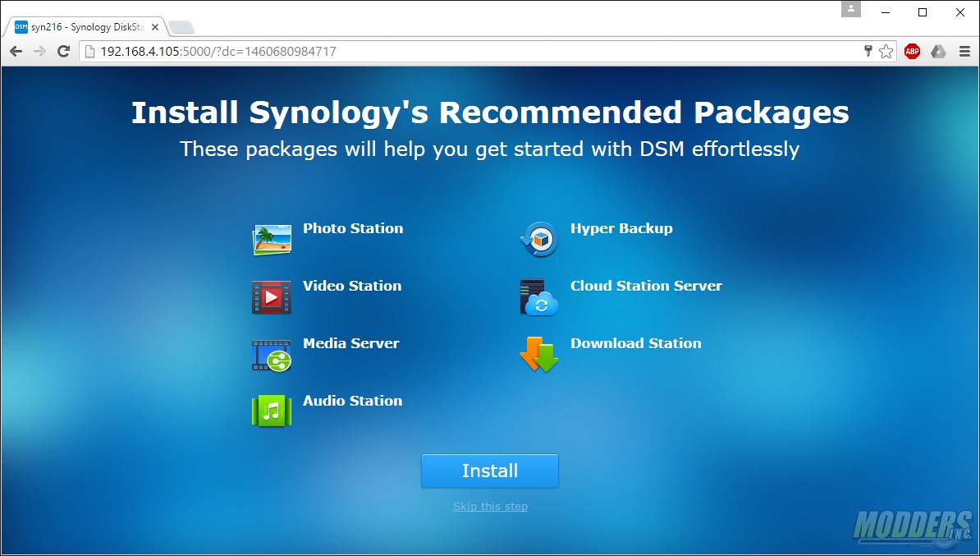Open the Adblock Plus extension icon
Image resolution: width=980 pixels, height=556 pixels.
coord(913,51)
